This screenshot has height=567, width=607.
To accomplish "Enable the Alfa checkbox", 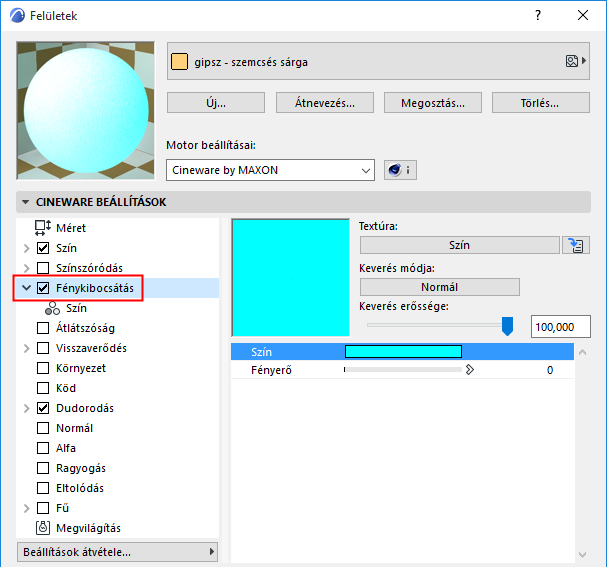I will 43,448.
